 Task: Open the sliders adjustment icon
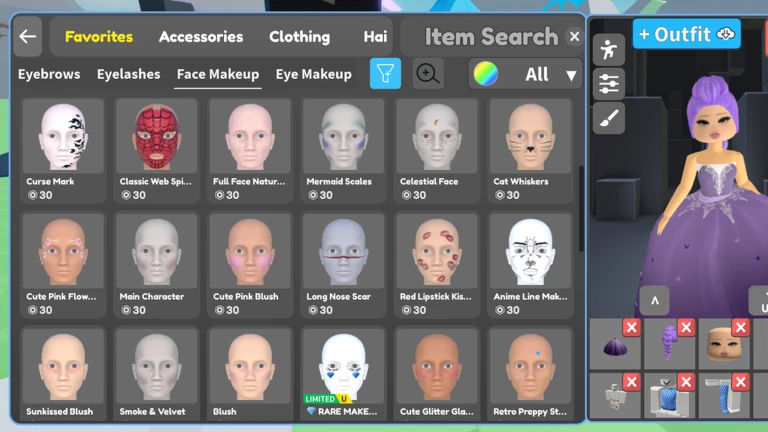click(x=608, y=84)
